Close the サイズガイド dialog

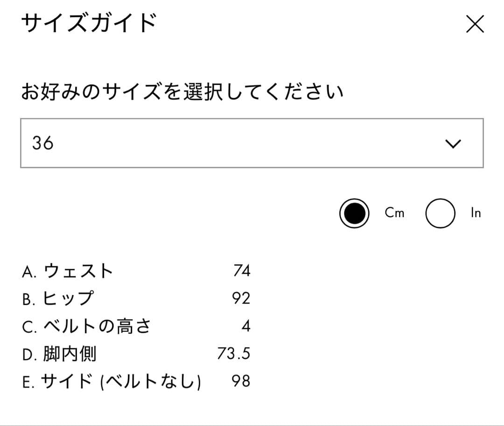pyautogui.click(x=476, y=25)
